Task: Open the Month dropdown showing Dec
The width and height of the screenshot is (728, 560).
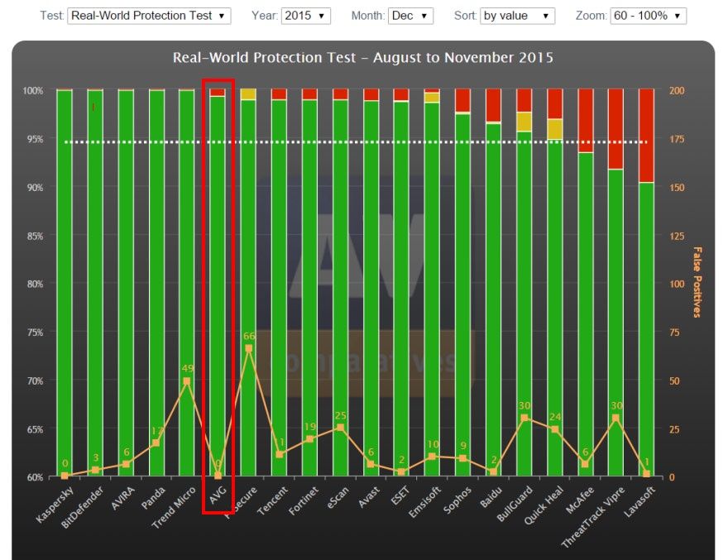Action: click(410, 16)
